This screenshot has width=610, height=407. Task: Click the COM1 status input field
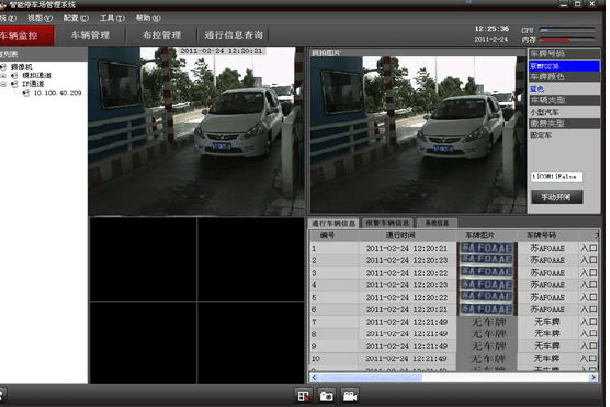[x=556, y=177]
